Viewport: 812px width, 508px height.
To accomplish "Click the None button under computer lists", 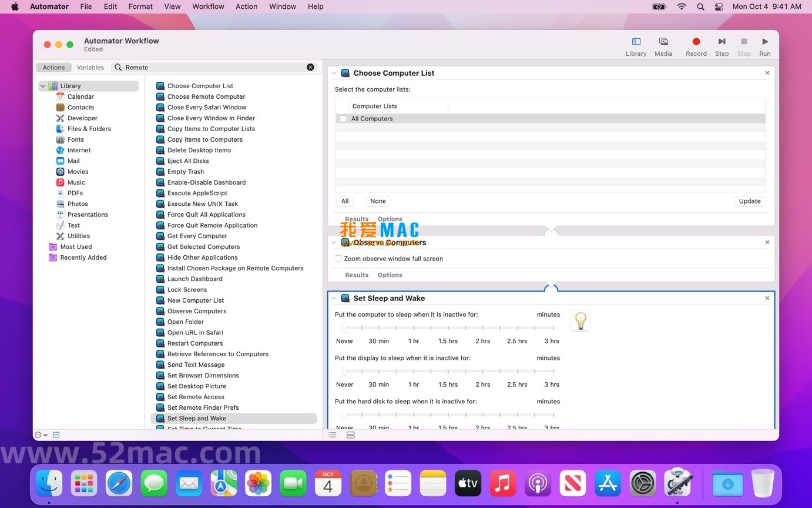I will click(378, 201).
